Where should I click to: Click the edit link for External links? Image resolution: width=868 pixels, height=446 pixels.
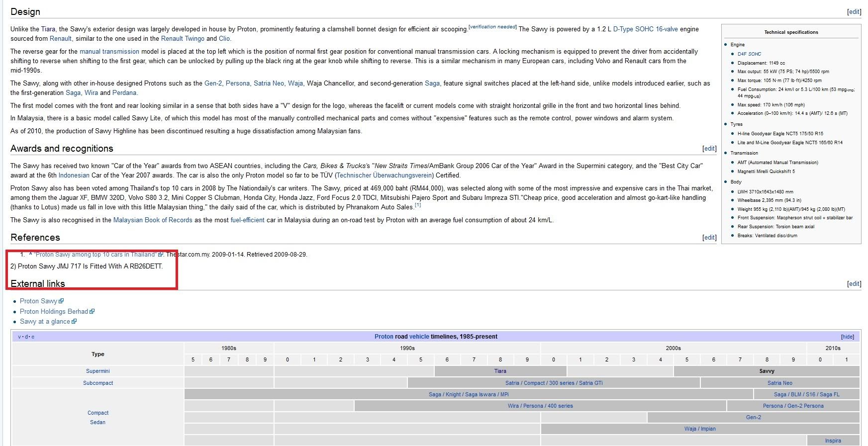(x=854, y=284)
